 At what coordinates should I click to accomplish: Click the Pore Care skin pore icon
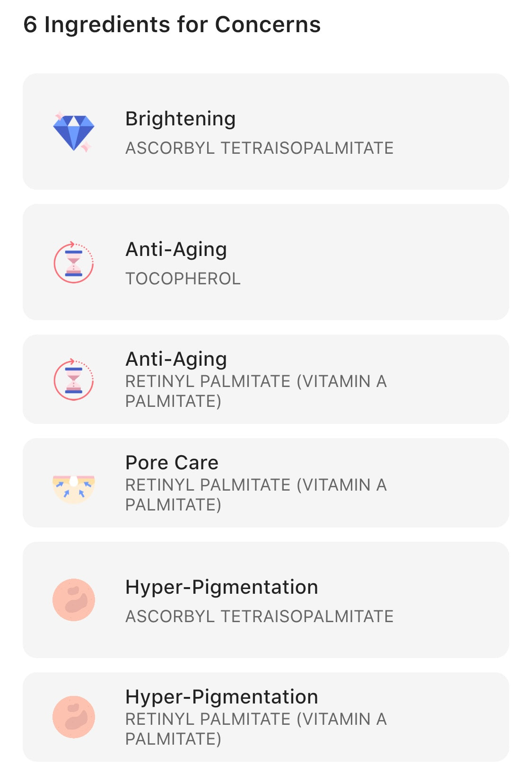pos(73,489)
